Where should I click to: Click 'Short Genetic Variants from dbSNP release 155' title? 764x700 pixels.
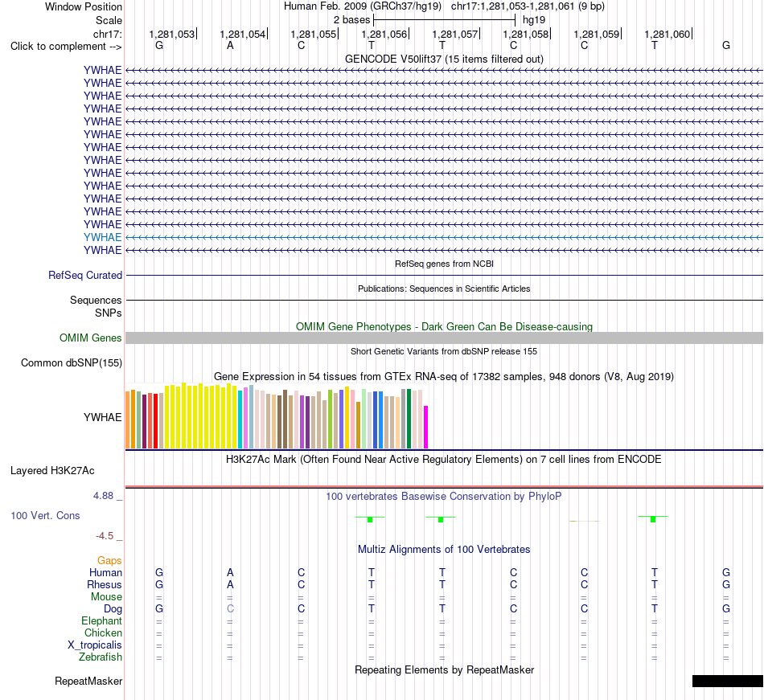pyautogui.click(x=444, y=351)
